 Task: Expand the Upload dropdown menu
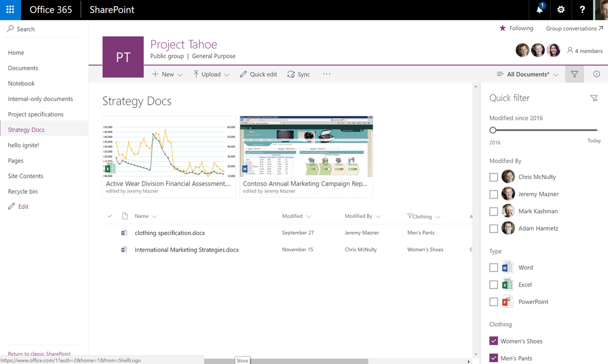226,74
